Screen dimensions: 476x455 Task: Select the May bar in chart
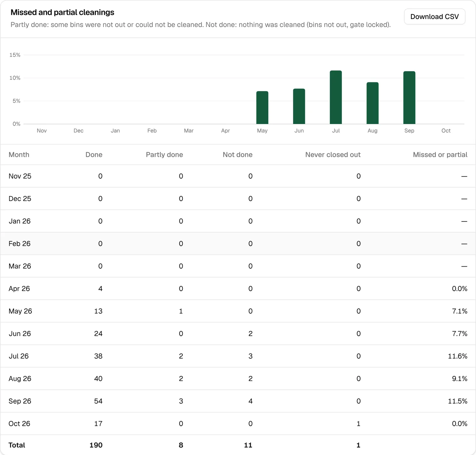point(262,107)
